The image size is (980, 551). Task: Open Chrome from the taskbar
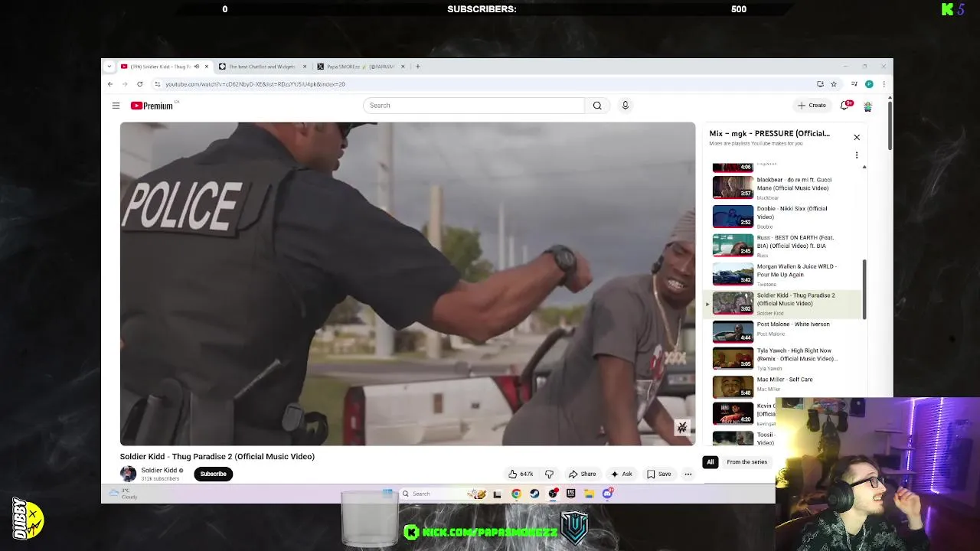point(516,494)
